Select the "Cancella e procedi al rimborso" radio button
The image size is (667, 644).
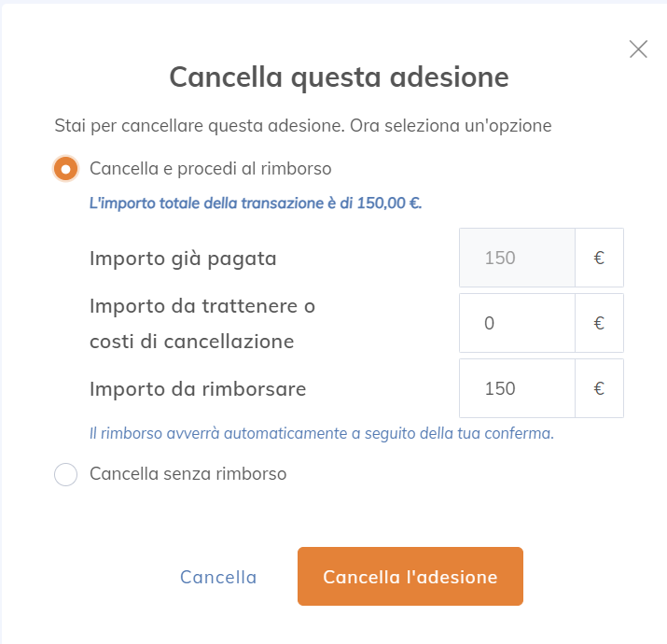pyautogui.click(x=65, y=169)
